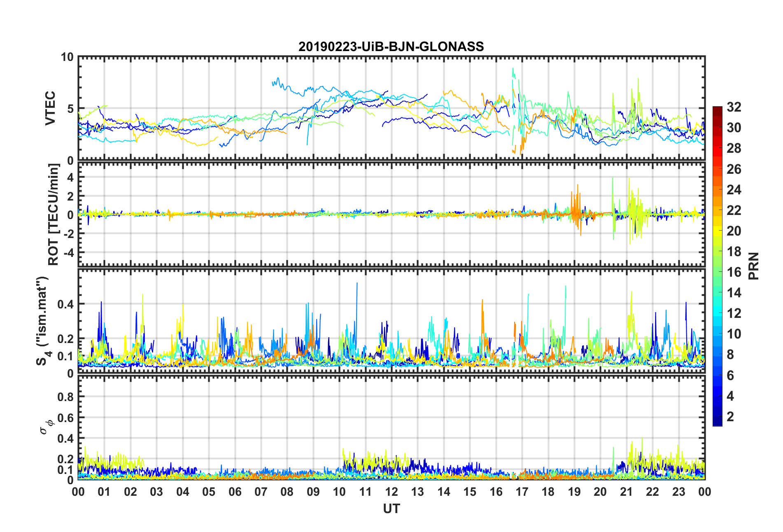Select the ROT [TECU/min] axis label
The image size is (783, 532).
(x=53, y=214)
